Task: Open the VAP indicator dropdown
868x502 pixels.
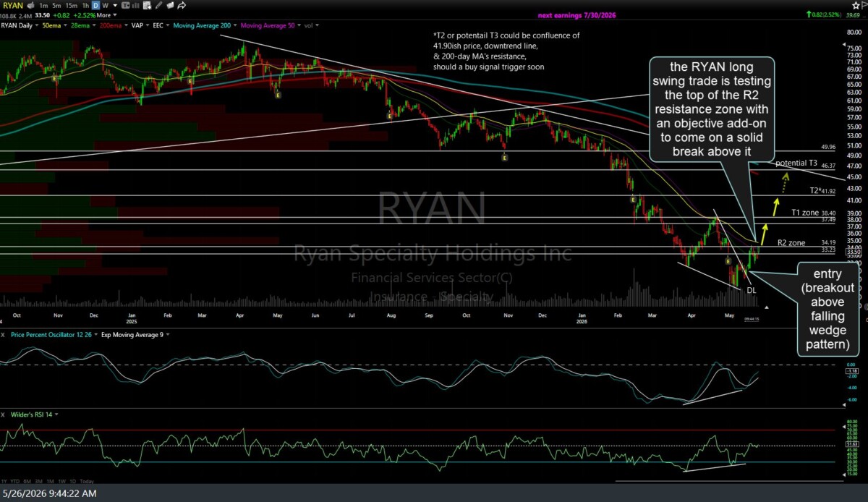Action: (x=148, y=25)
